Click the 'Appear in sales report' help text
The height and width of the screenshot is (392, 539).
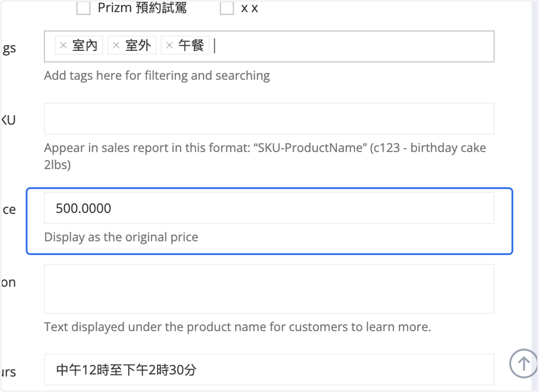point(265,156)
